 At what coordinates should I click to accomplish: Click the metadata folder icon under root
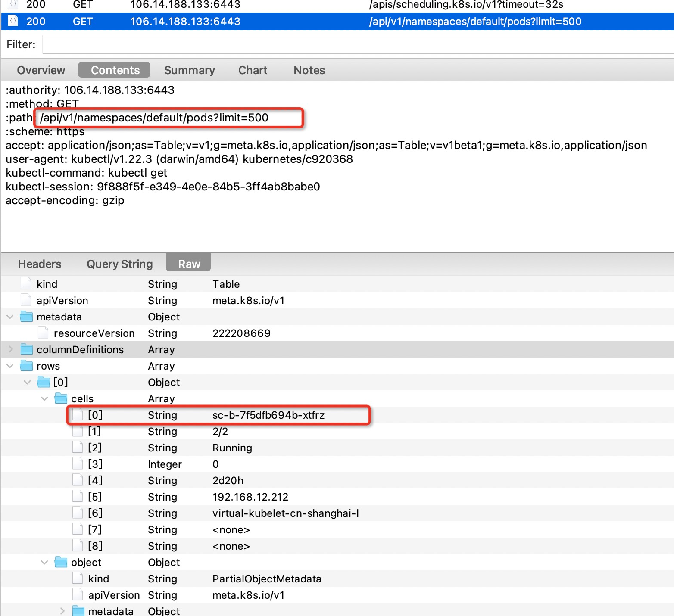[x=27, y=317]
